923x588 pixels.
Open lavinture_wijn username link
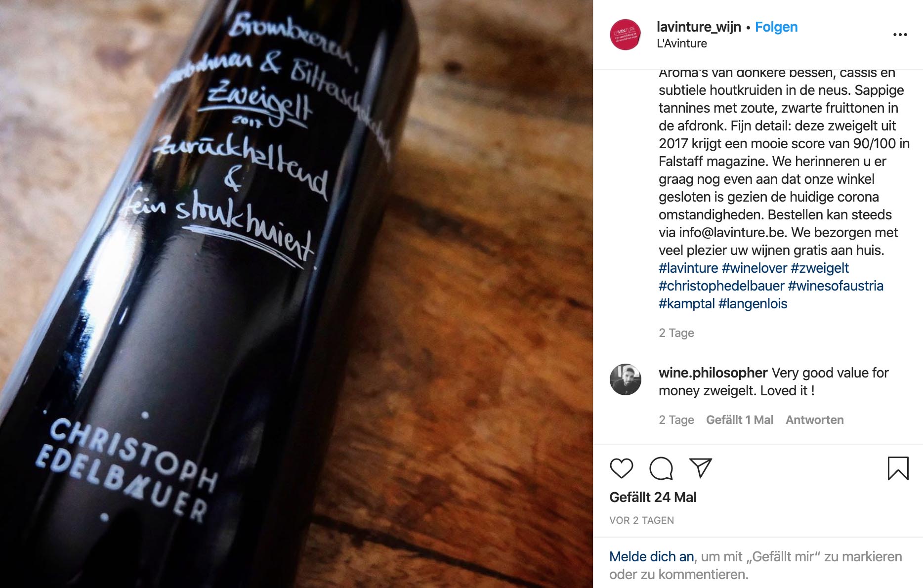tap(699, 27)
